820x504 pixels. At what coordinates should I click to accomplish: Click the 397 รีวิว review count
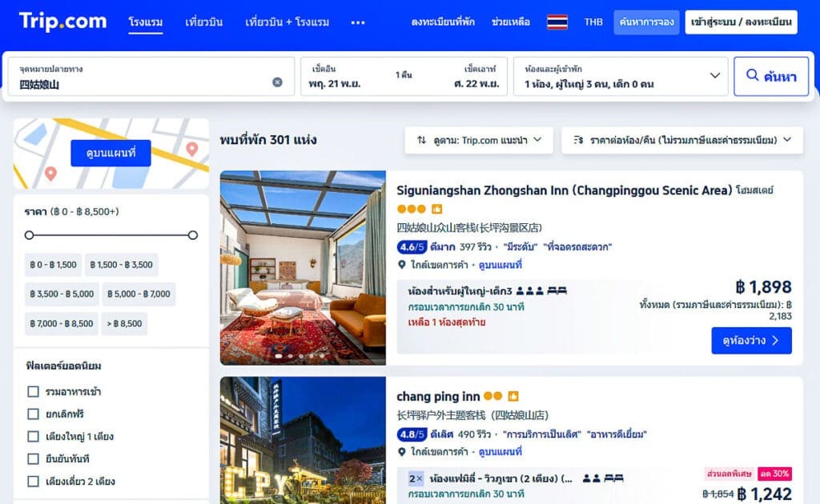476,246
